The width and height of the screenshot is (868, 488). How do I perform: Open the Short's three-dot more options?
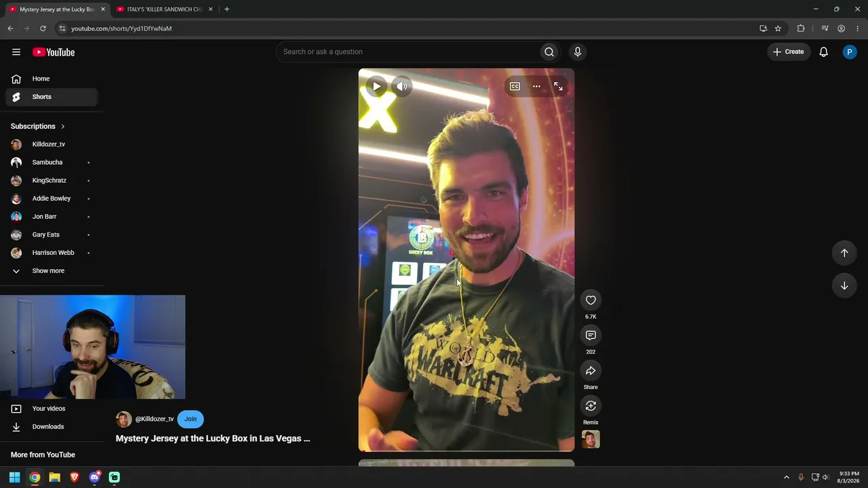click(536, 86)
